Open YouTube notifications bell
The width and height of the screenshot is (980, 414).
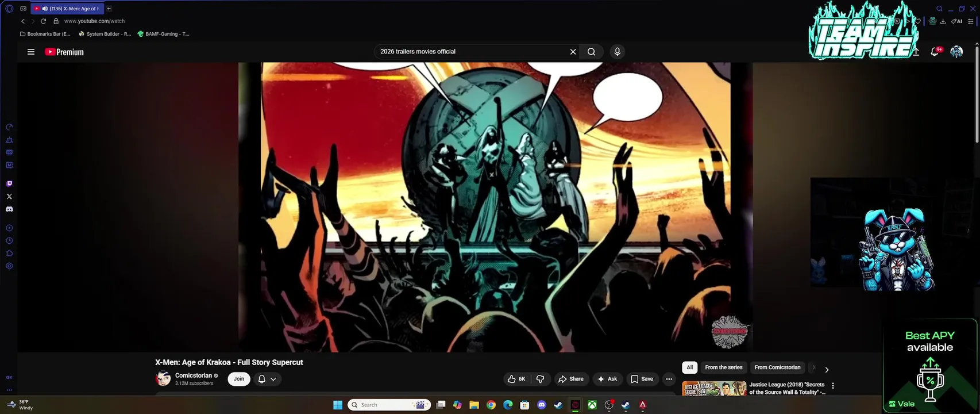[x=935, y=52]
